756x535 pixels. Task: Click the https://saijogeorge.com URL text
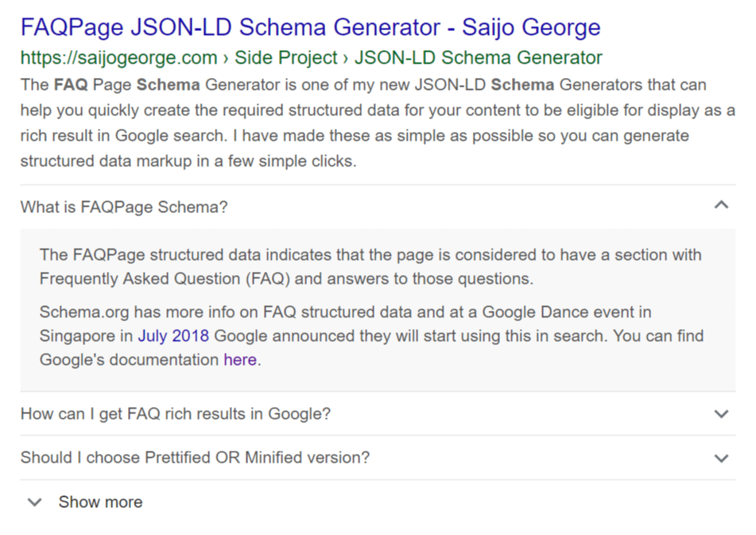pos(118,58)
